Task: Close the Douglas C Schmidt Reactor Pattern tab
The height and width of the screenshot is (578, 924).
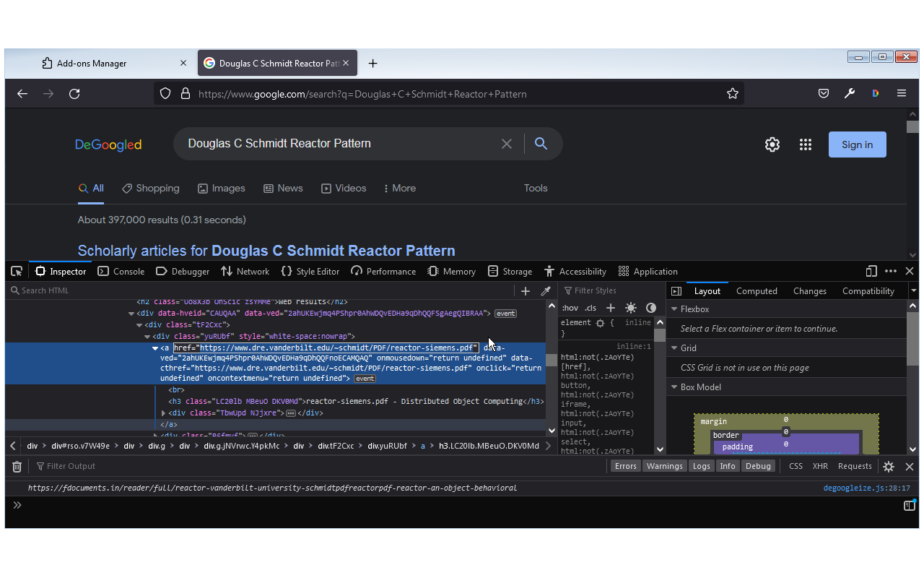Action: point(346,64)
